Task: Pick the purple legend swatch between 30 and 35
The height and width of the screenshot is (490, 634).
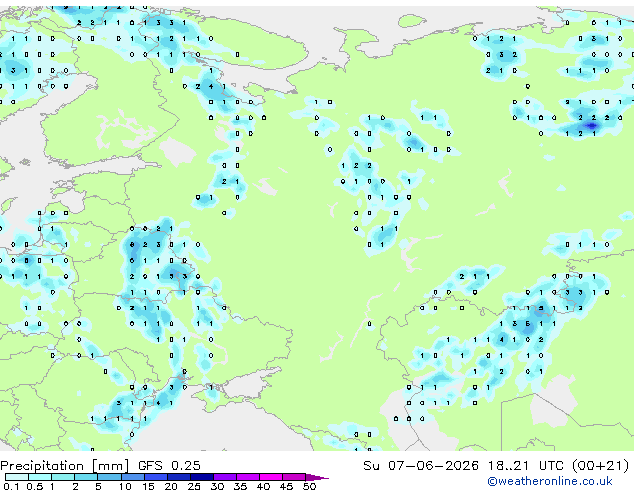Action: tap(225, 477)
